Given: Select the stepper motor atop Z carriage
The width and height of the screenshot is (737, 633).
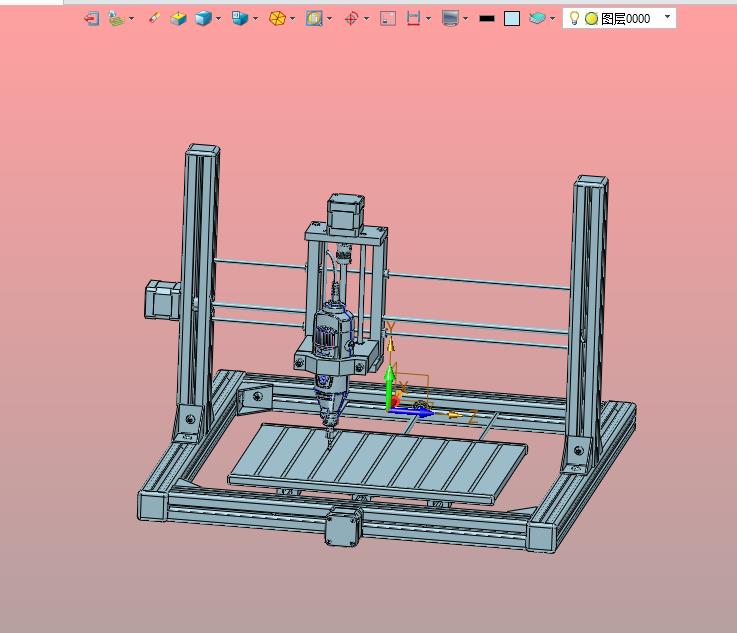Looking at the screenshot, I should coord(345,214).
